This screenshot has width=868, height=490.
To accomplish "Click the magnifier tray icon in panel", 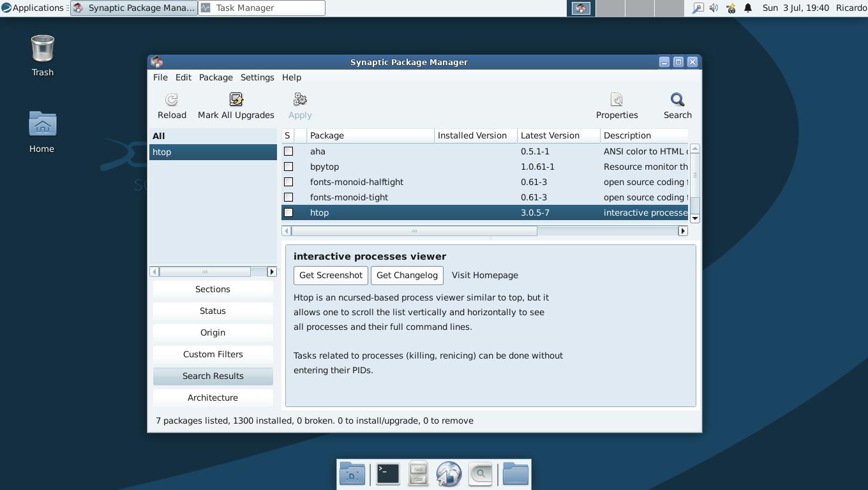I will [698, 8].
